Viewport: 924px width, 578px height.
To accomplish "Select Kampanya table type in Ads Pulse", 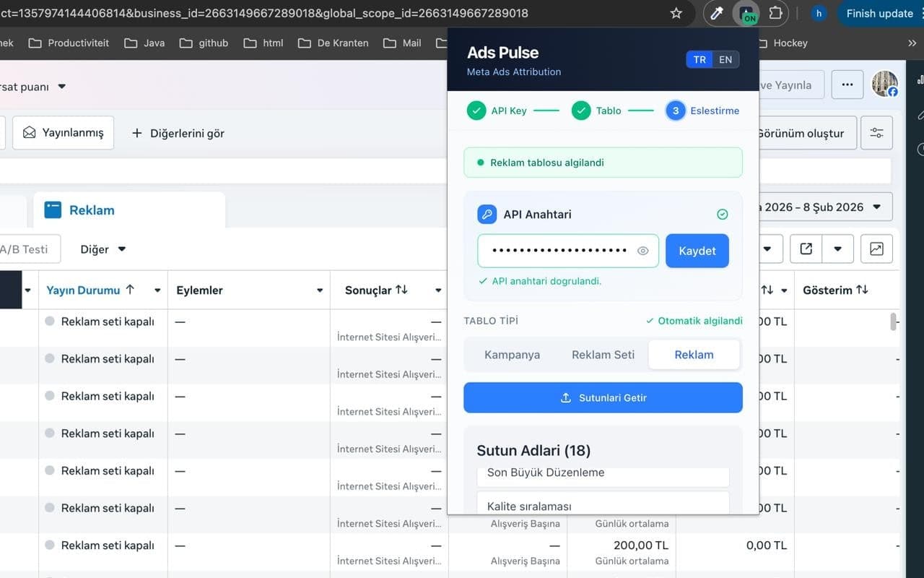I will coord(512,355).
